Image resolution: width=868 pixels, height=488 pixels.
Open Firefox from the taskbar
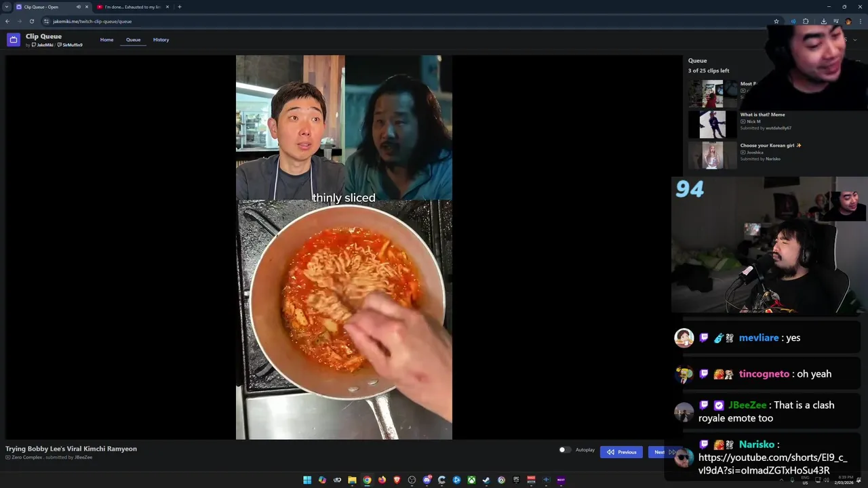382,480
